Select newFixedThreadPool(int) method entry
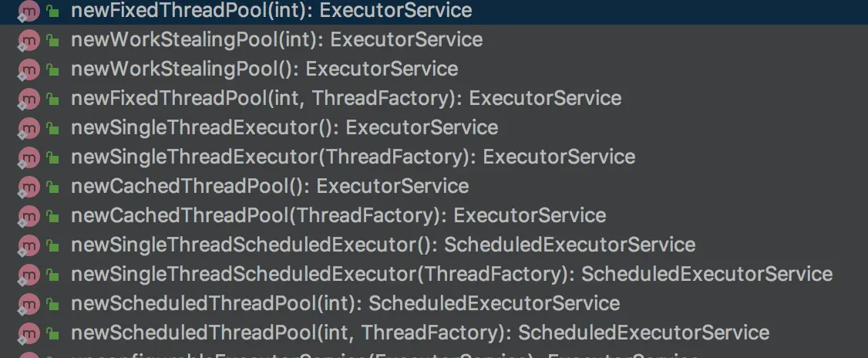The height and width of the screenshot is (358, 868). click(271, 11)
